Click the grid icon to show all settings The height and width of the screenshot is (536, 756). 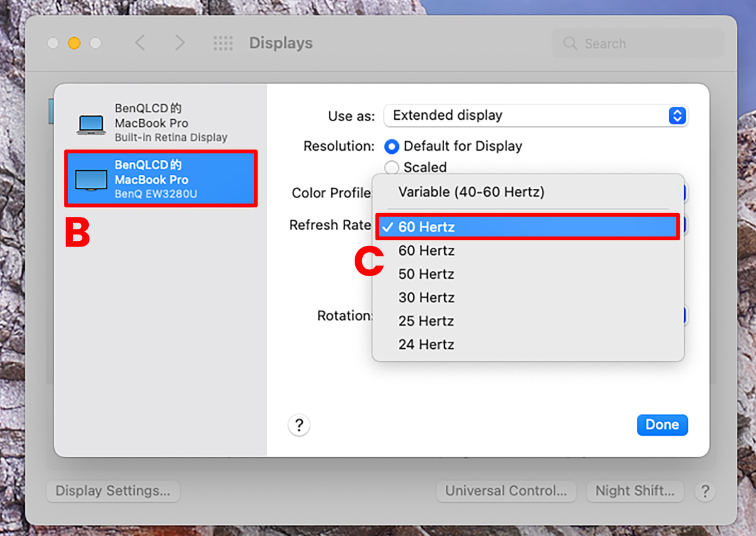[x=223, y=43]
